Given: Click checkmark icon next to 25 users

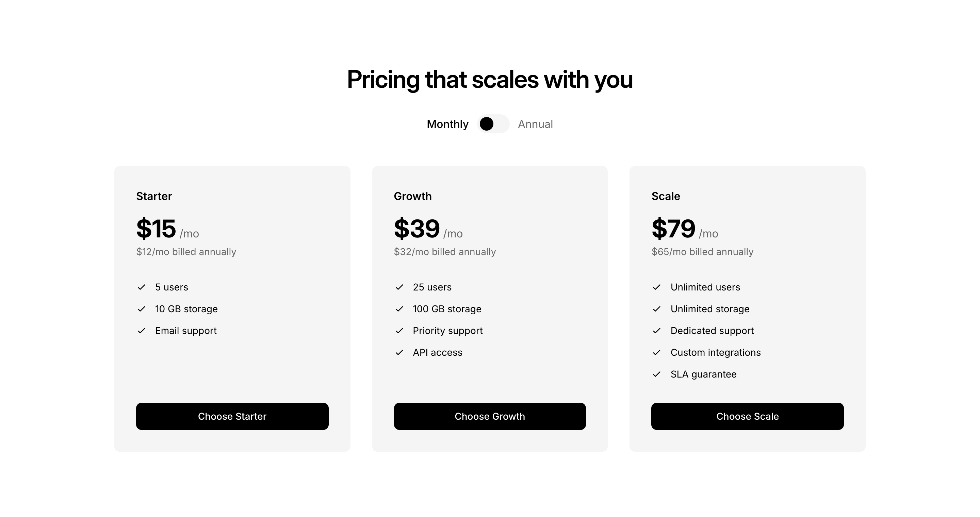Looking at the screenshot, I should (399, 287).
